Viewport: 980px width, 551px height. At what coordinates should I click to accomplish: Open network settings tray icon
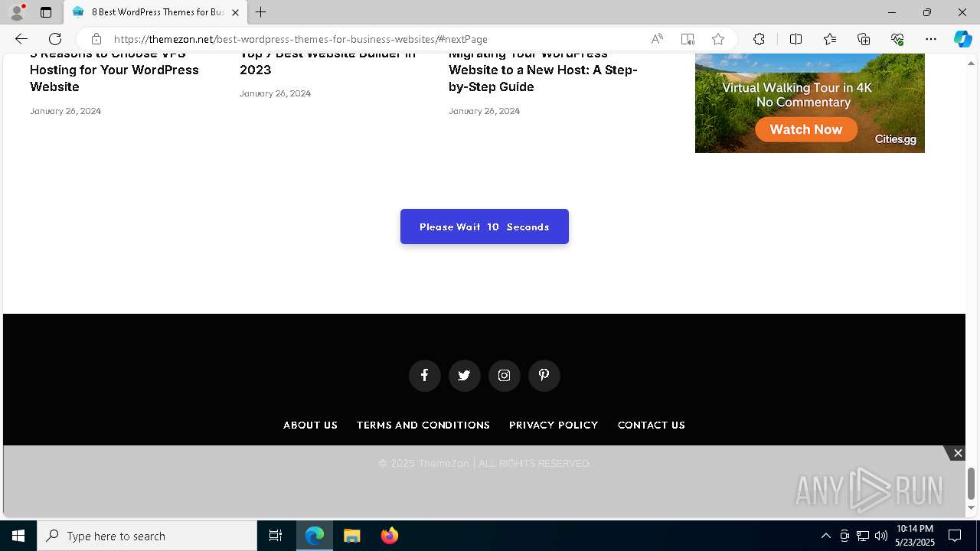(863, 536)
